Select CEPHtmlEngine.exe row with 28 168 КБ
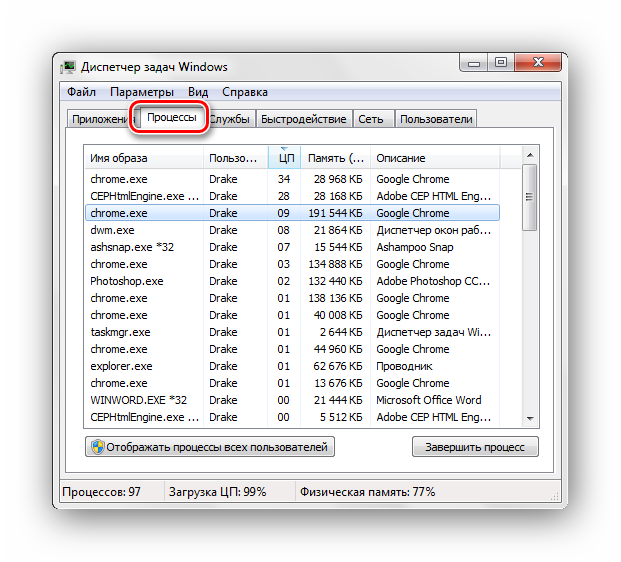 [292, 196]
